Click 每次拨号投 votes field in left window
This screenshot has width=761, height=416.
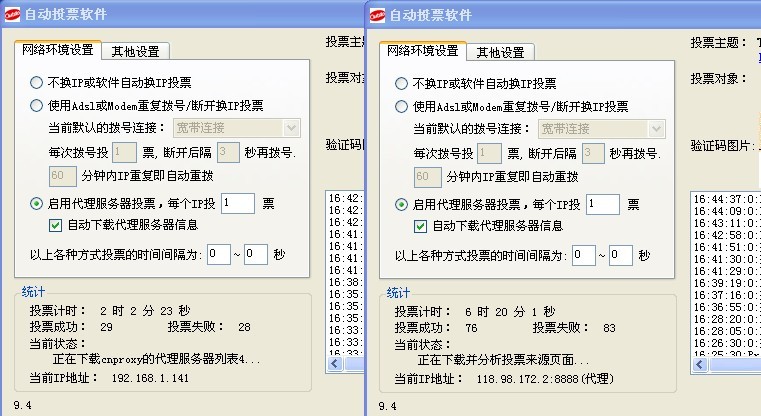(x=124, y=152)
